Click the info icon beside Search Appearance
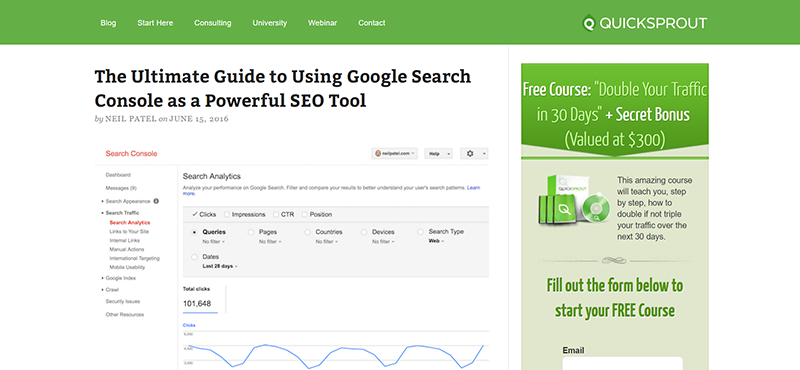This screenshot has height=370, width=800. (x=156, y=201)
